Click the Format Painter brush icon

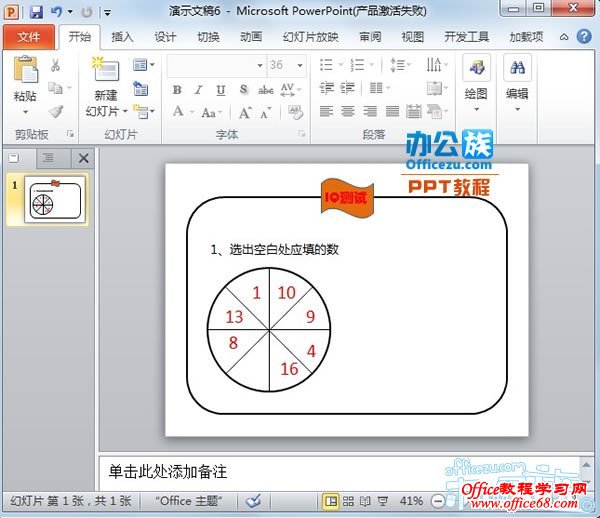[x=56, y=112]
